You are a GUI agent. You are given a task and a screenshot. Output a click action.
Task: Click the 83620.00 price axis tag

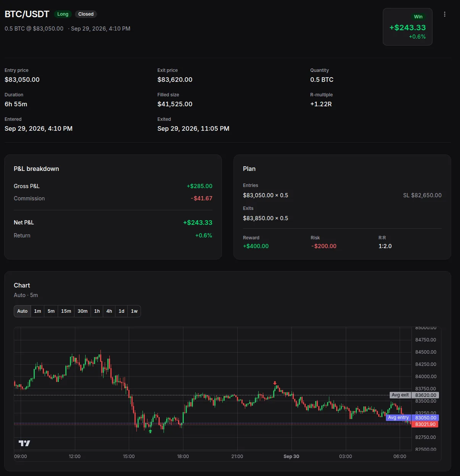pos(426,395)
